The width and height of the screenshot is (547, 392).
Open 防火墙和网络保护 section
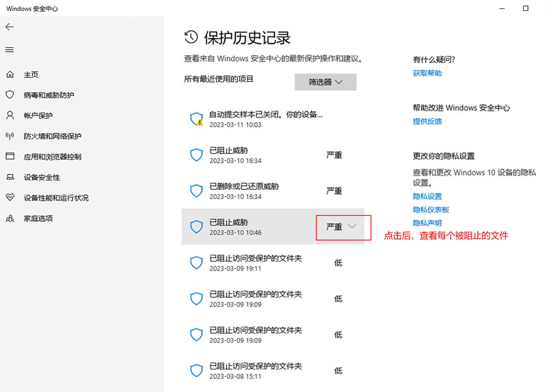[x=53, y=136]
